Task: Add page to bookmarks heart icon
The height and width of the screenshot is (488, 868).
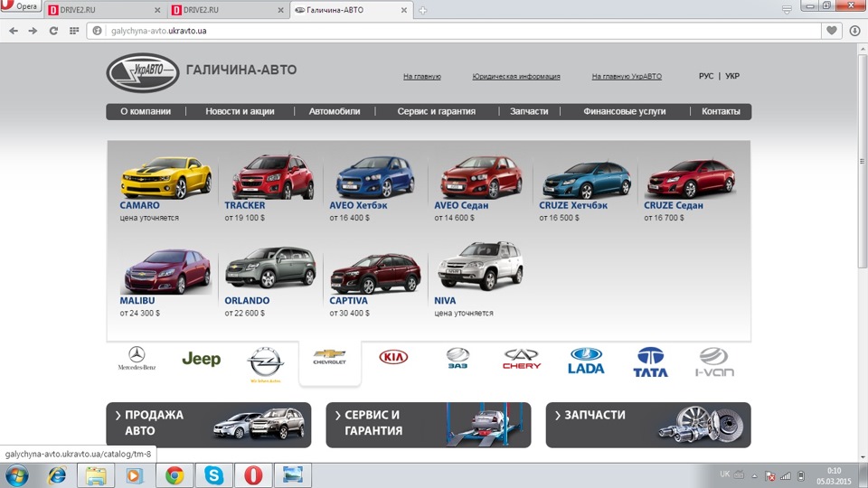Action: tap(832, 31)
